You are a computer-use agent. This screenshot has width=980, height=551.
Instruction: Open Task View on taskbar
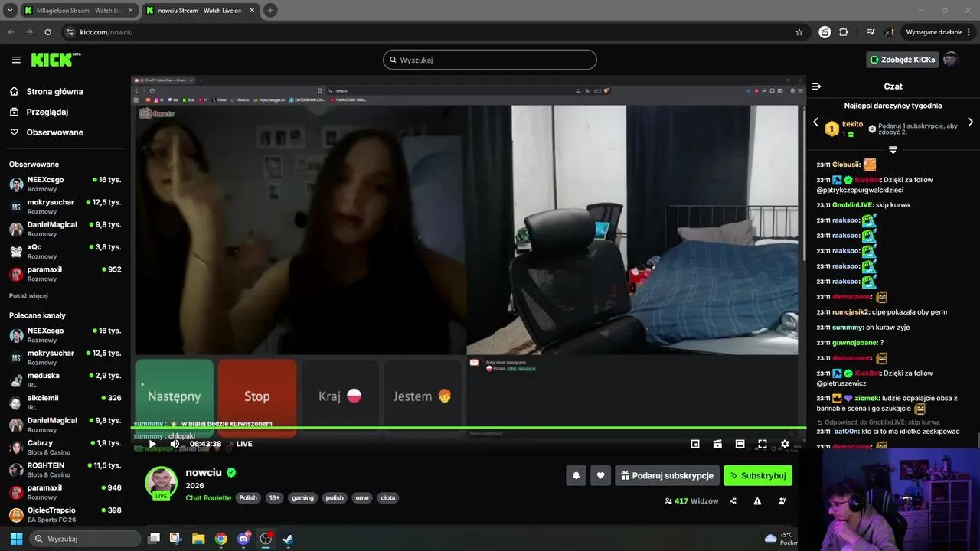point(153,539)
